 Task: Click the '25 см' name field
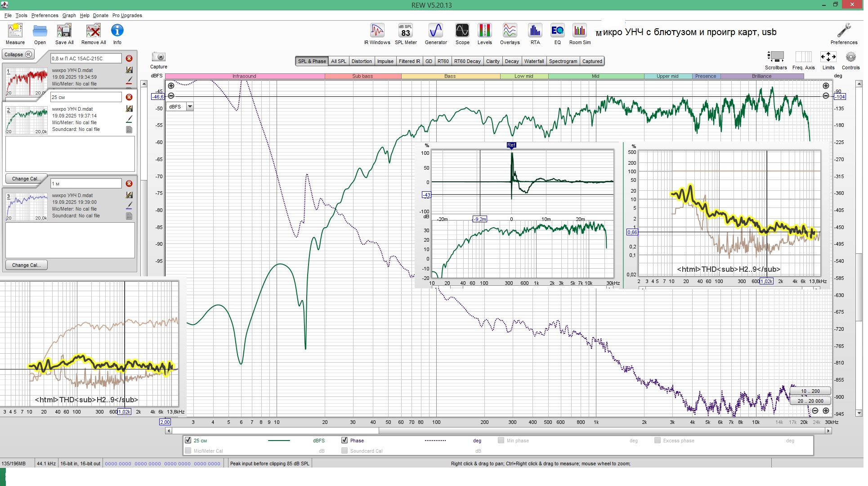(86, 97)
